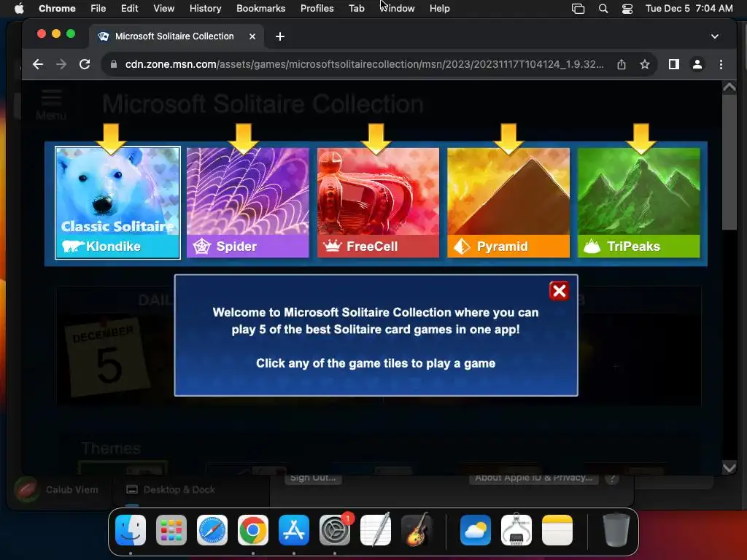This screenshot has width=747, height=560.
Task: Open the Klondike Classic Solitaire tile
Action: (117, 203)
